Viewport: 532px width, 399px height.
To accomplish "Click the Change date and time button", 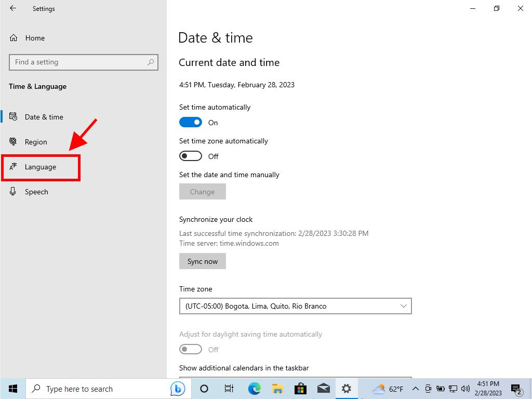I will point(202,192).
